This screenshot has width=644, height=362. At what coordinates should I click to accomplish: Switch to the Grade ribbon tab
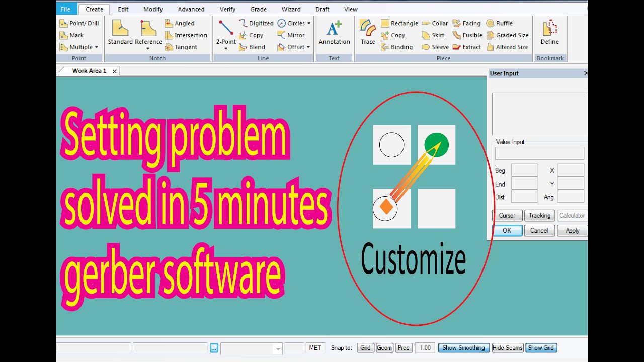[x=259, y=9]
